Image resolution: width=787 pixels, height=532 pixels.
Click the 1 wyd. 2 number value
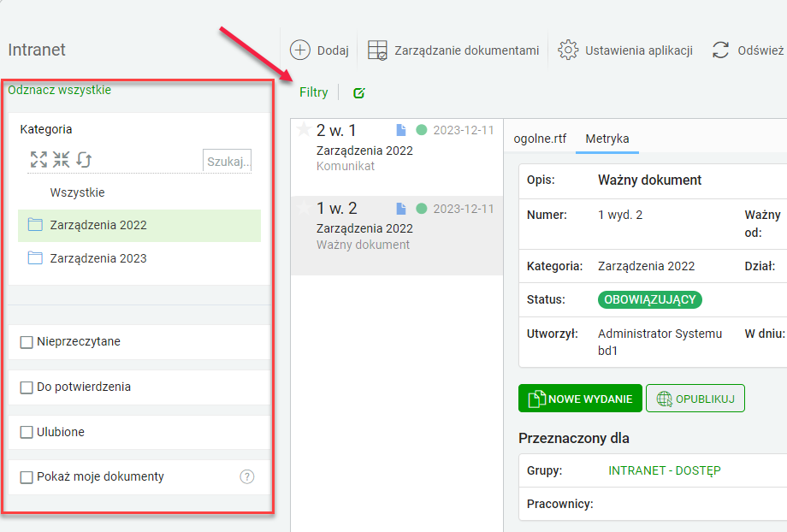click(x=620, y=215)
